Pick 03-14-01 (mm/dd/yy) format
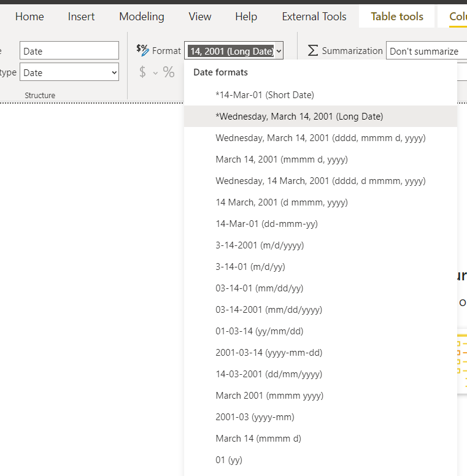 point(321,288)
